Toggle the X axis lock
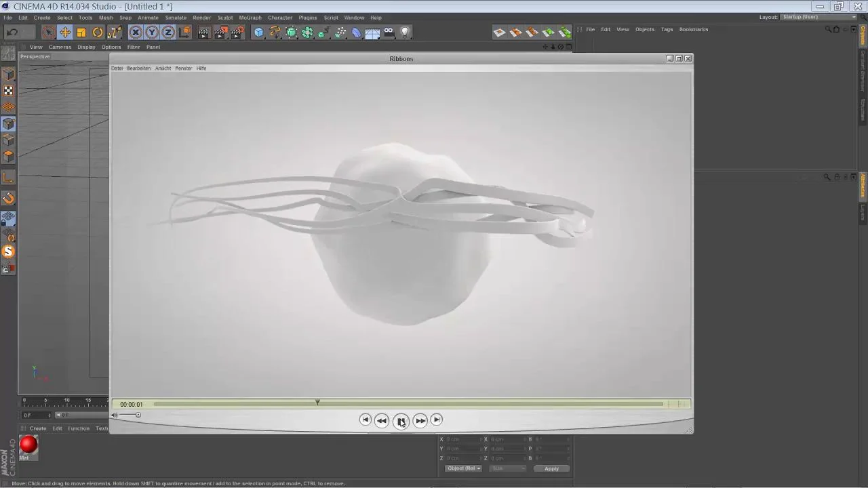This screenshot has height=488, width=868. point(136,32)
